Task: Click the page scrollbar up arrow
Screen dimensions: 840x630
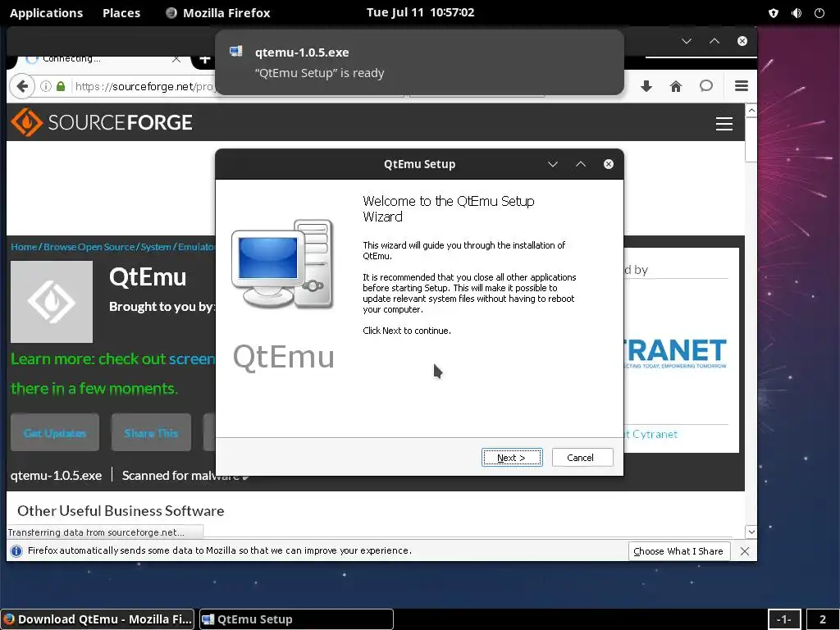Action: (x=751, y=111)
